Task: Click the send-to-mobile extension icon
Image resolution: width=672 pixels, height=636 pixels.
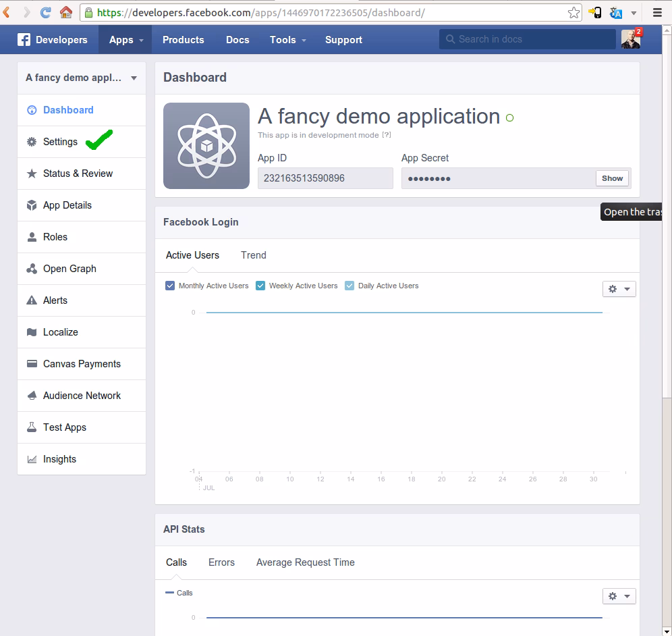Action: [595, 13]
